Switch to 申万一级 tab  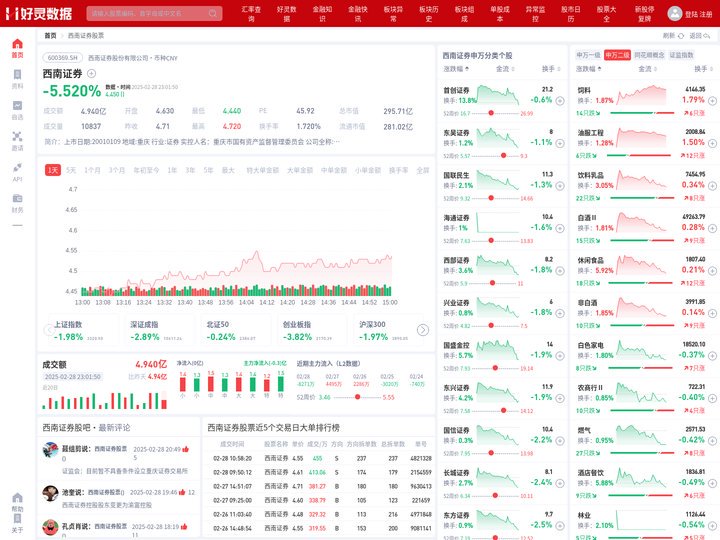pyautogui.click(x=588, y=55)
